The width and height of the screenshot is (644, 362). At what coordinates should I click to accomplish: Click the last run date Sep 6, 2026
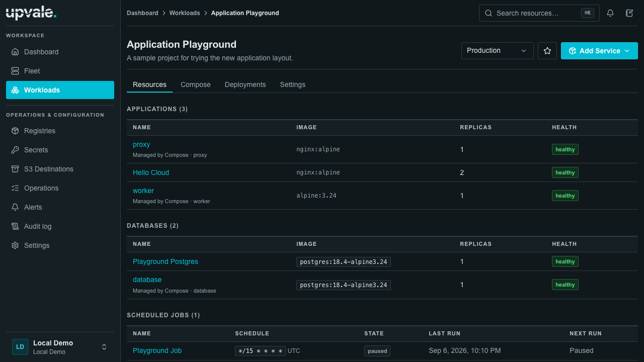pyautogui.click(x=464, y=350)
